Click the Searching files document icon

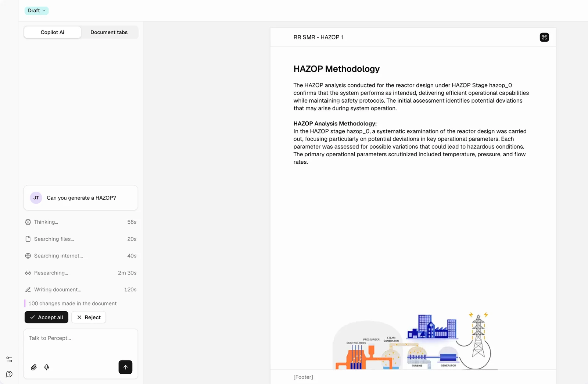pyautogui.click(x=28, y=239)
